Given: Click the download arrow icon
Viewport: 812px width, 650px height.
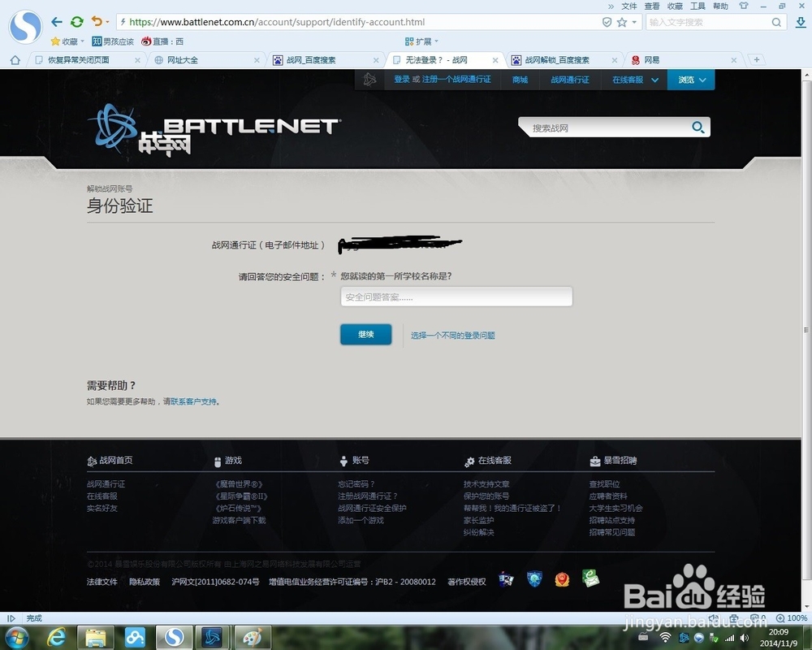Looking at the screenshot, I should pos(801,22).
